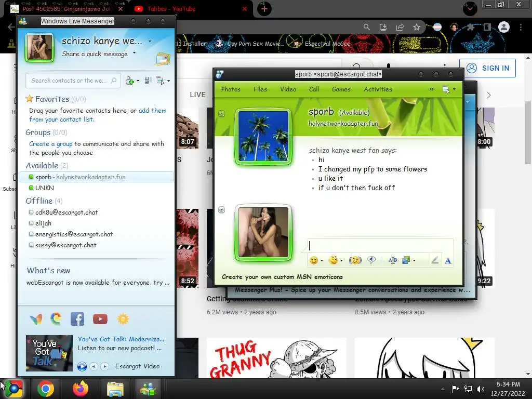Click the Create a group link
This screenshot has height=399, width=532.
coord(50,144)
